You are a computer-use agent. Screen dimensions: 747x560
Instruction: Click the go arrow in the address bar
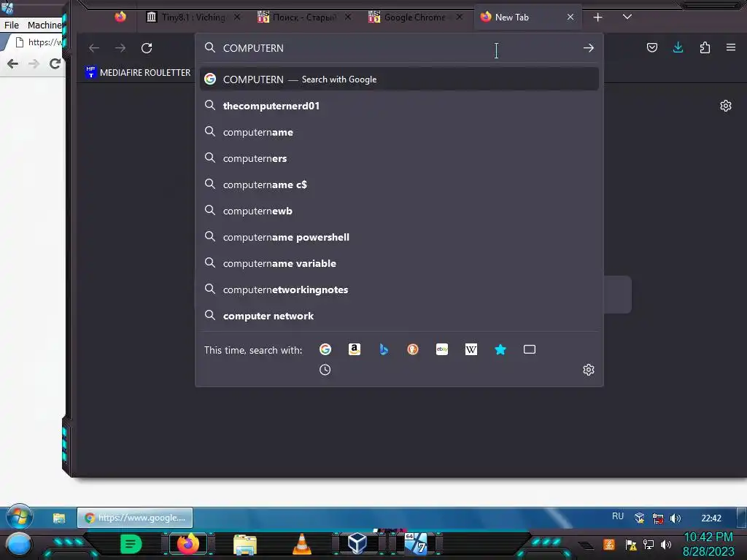[x=589, y=48]
